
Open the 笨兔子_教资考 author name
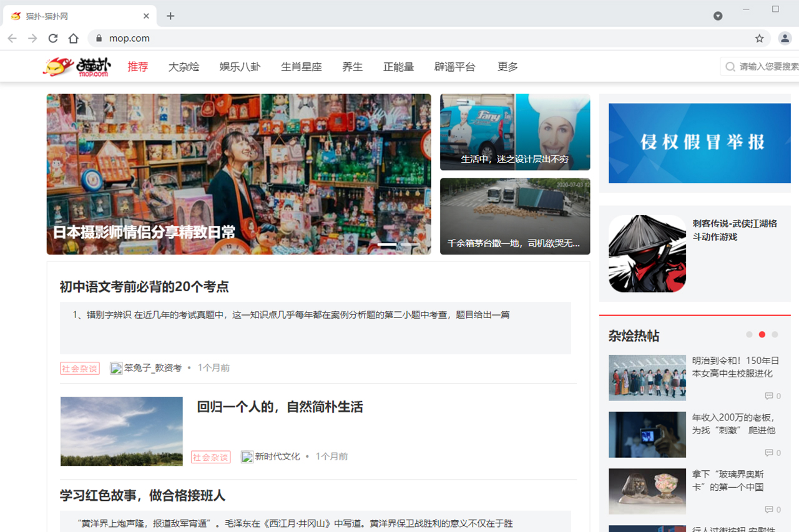pyautogui.click(x=153, y=368)
